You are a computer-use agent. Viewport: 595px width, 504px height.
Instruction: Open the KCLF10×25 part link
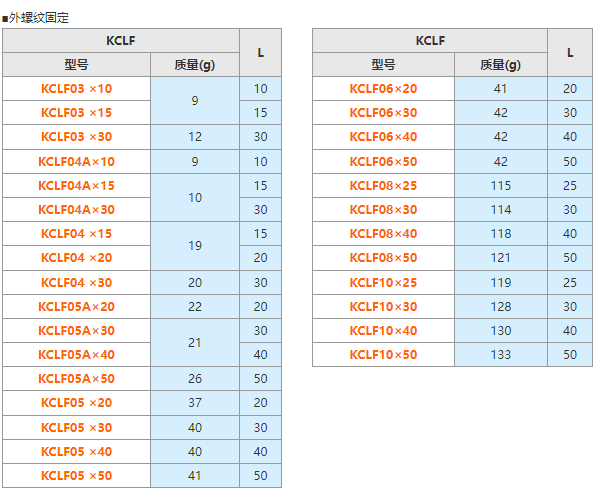coord(383,283)
